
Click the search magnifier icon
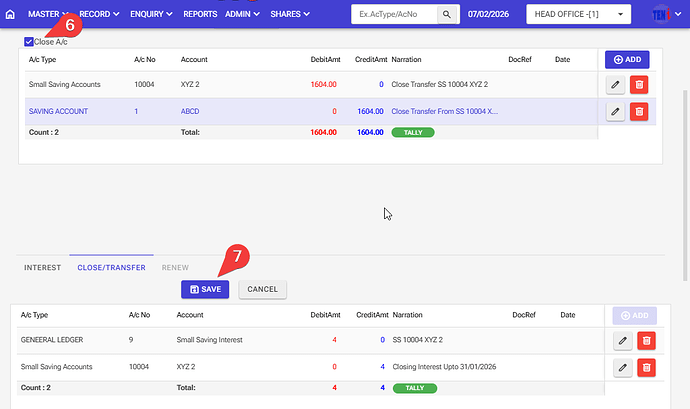[447, 15]
